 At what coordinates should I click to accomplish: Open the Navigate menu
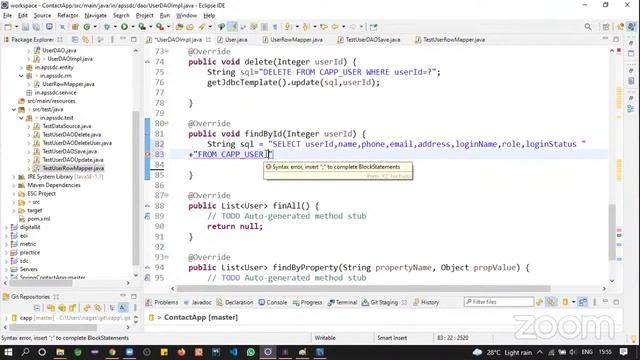(96, 15)
